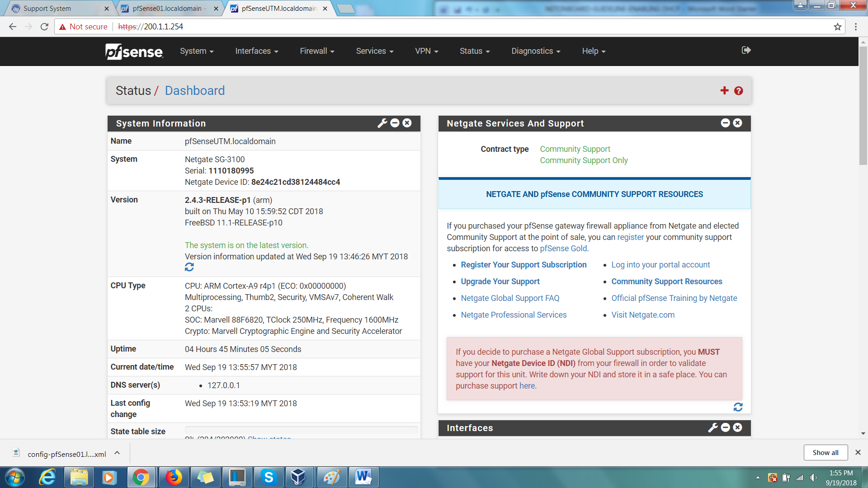The width and height of the screenshot is (868, 488).
Task: Click the pfSense Gold link
Action: (x=563, y=249)
